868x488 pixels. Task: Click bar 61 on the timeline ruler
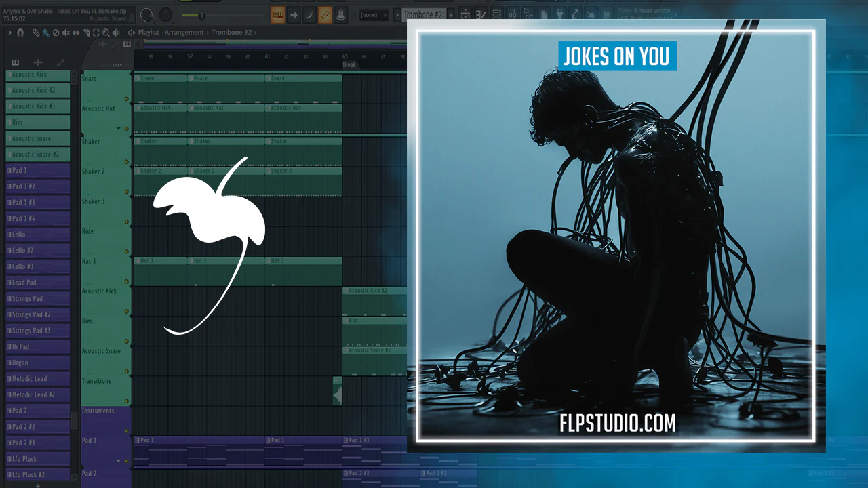268,57
